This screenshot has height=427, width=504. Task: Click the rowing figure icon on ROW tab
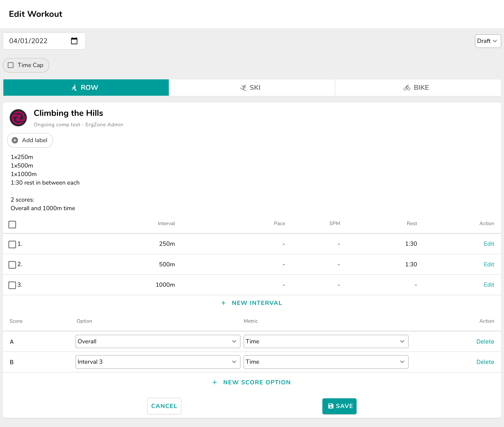click(x=74, y=88)
